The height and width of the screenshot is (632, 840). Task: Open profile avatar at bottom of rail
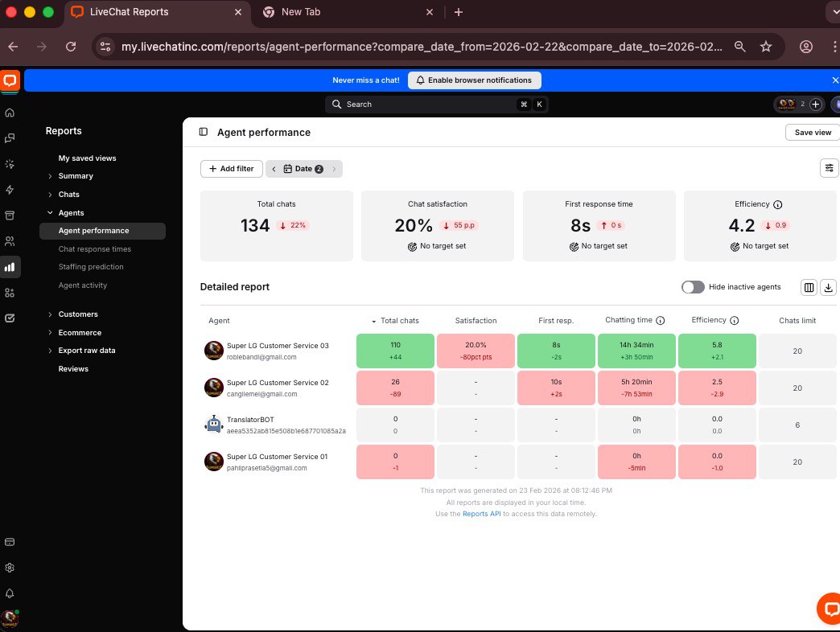click(x=10, y=618)
